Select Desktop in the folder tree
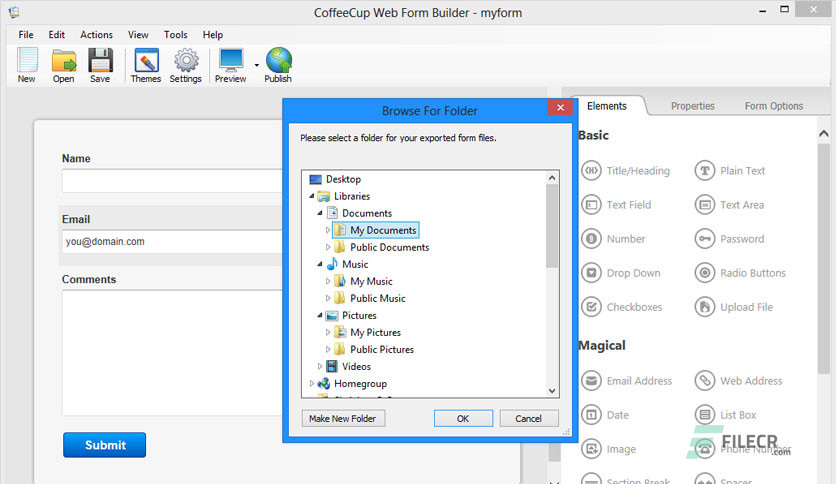The height and width of the screenshot is (484, 836). coord(343,179)
